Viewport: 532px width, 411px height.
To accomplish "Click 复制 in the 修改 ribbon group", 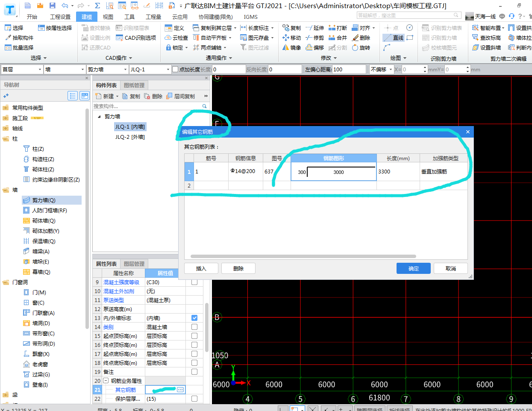I will [291, 28].
